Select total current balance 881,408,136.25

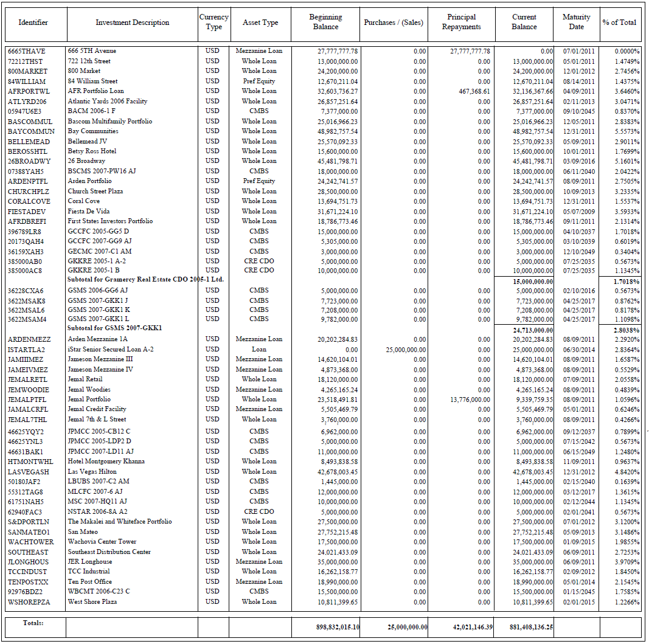[524, 627]
